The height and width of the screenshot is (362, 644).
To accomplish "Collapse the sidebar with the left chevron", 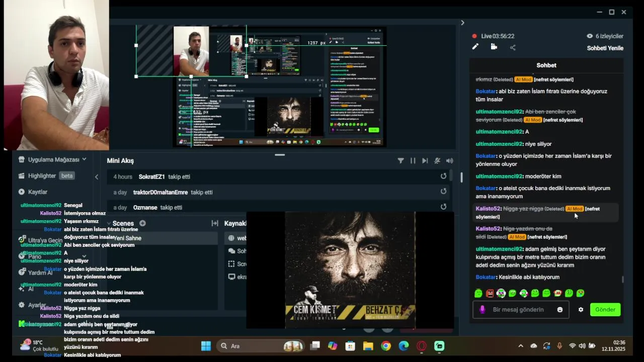I will coord(97,176).
